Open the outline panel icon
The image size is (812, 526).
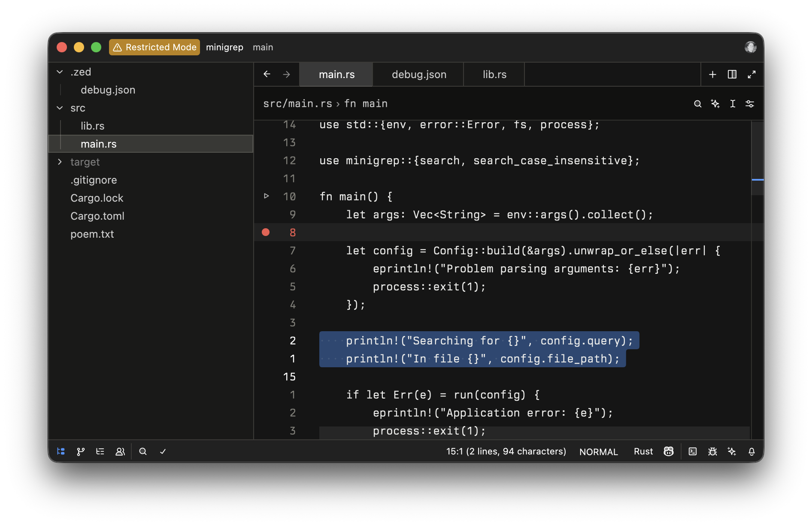tap(100, 451)
